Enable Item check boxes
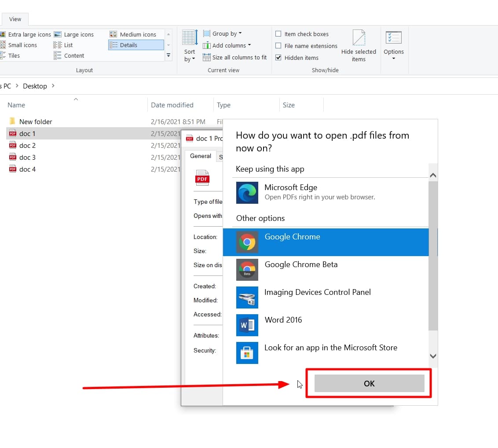 click(278, 33)
